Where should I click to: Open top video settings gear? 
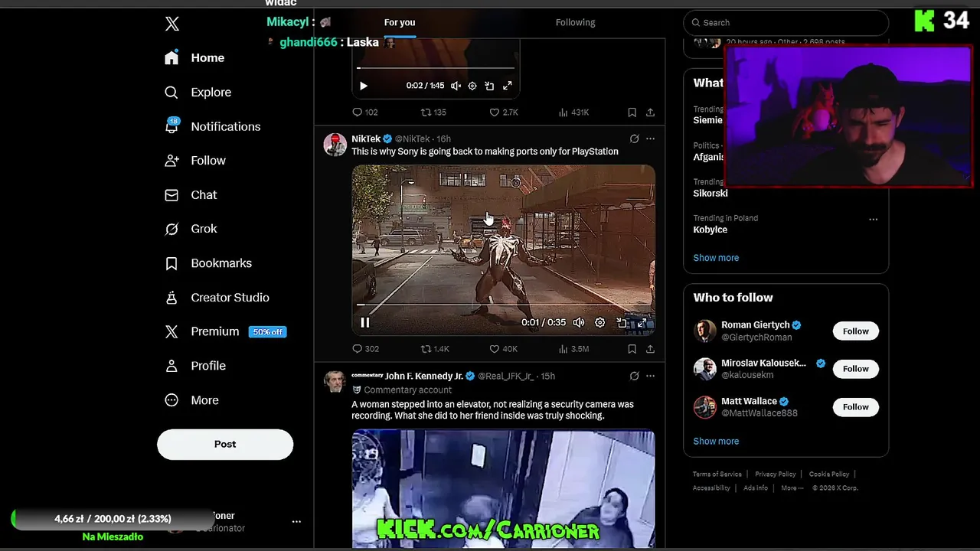click(472, 86)
